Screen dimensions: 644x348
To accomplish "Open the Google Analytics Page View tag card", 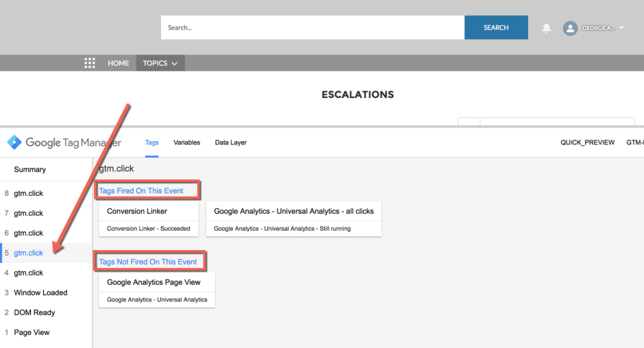I will point(157,290).
